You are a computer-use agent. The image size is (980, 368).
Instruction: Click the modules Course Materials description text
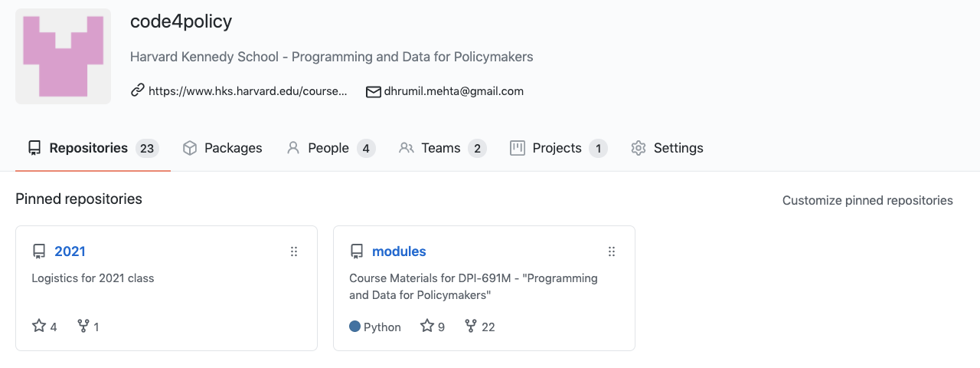473,287
